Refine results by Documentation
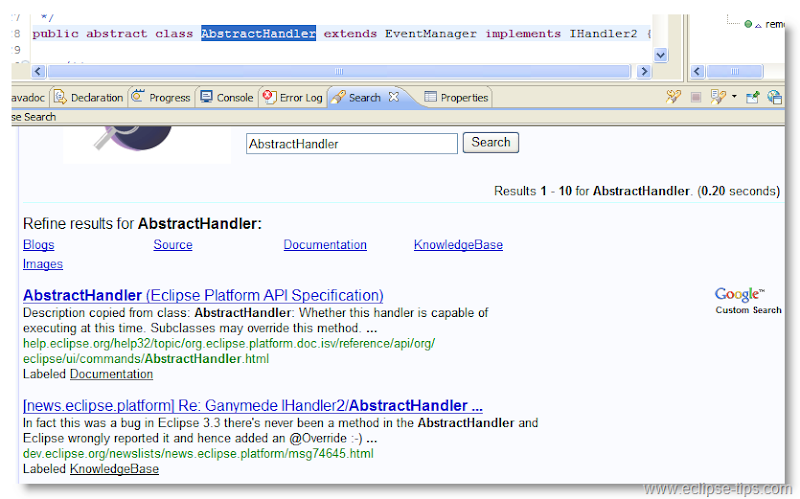The width and height of the screenshot is (800, 499). 325,245
